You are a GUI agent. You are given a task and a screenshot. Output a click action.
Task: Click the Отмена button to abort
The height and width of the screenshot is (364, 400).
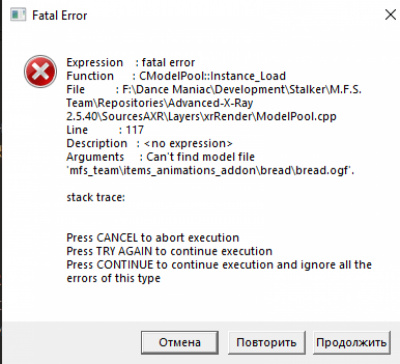(x=180, y=342)
